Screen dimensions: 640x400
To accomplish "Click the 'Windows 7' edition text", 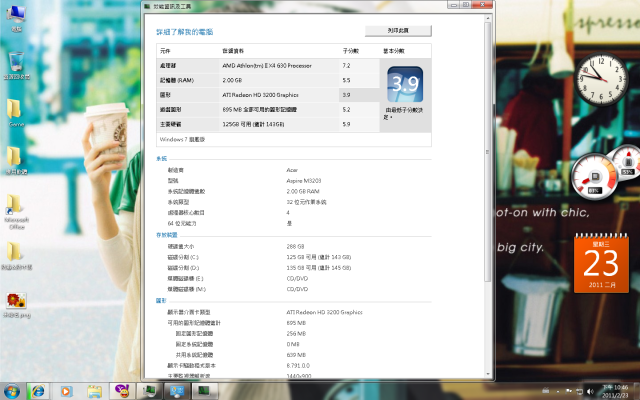I will pos(182,139).
